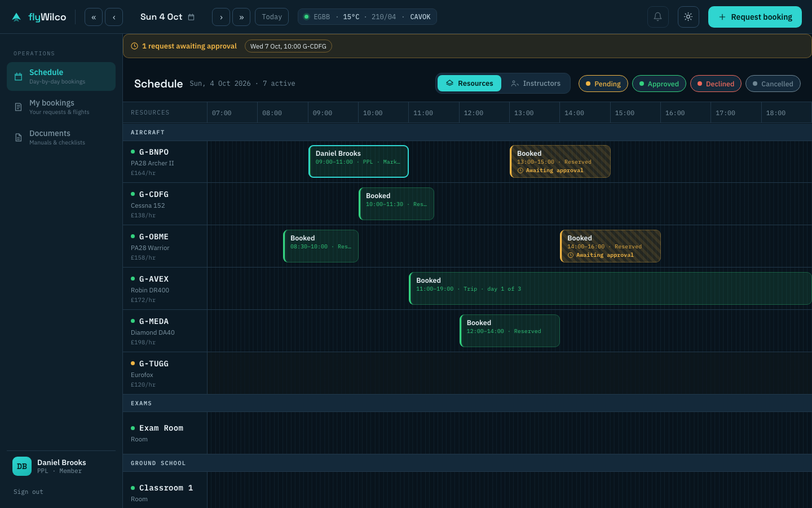Viewport: 812px width, 508px height.
Task: Open G-OBME 14:00–16:00 awaiting approval booking
Action: coord(610,246)
